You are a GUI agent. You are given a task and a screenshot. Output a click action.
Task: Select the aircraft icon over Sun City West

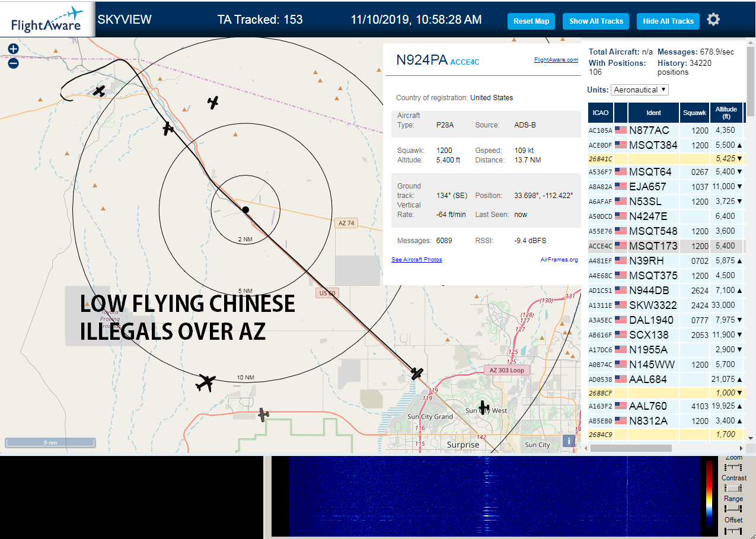pyautogui.click(x=484, y=407)
